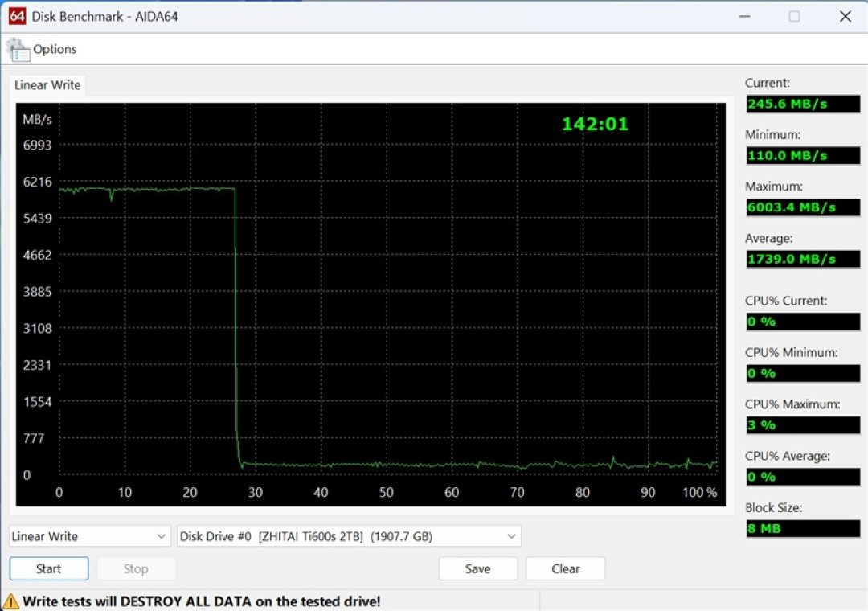Click the warning triangle icon
This screenshot has width=868, height=611.
tap(10, 601)
